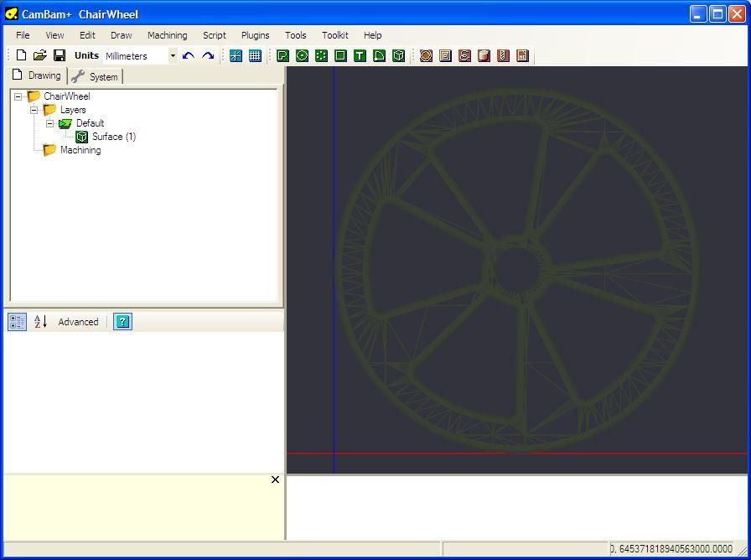Select the Point List draw tool

pos(321,55)
